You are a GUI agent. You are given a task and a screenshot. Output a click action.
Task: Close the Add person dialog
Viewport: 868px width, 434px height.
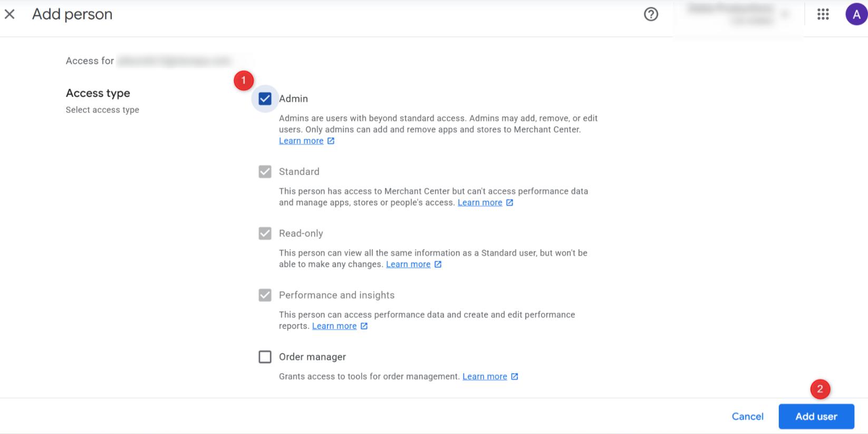10,14
